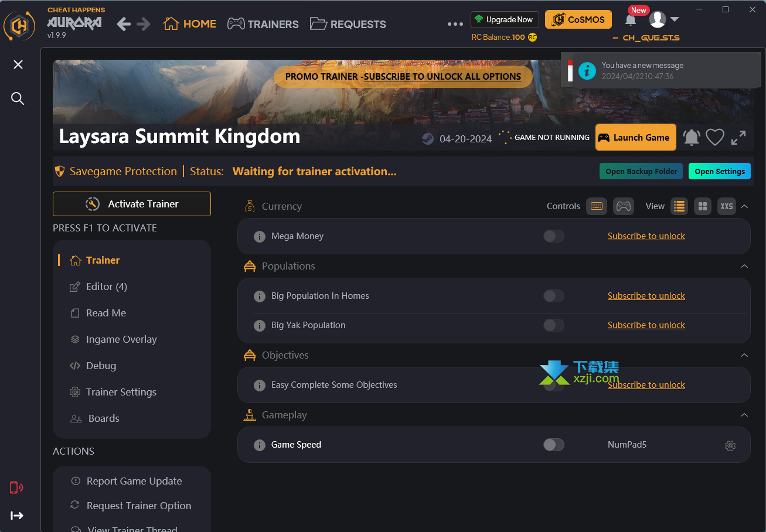Collapse the Gameplay section chevron
This screenshot has width=766, height=532.
click(744, 415)
